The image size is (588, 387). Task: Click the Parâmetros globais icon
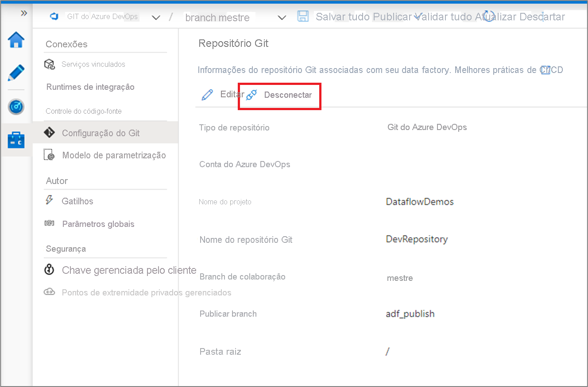[x=49, y=223]
